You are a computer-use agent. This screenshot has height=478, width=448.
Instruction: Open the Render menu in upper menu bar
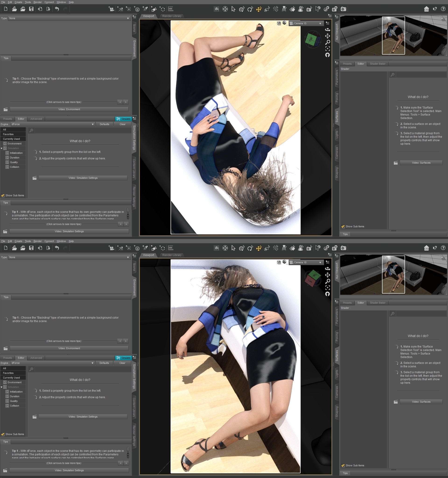[x=38, y=2]
